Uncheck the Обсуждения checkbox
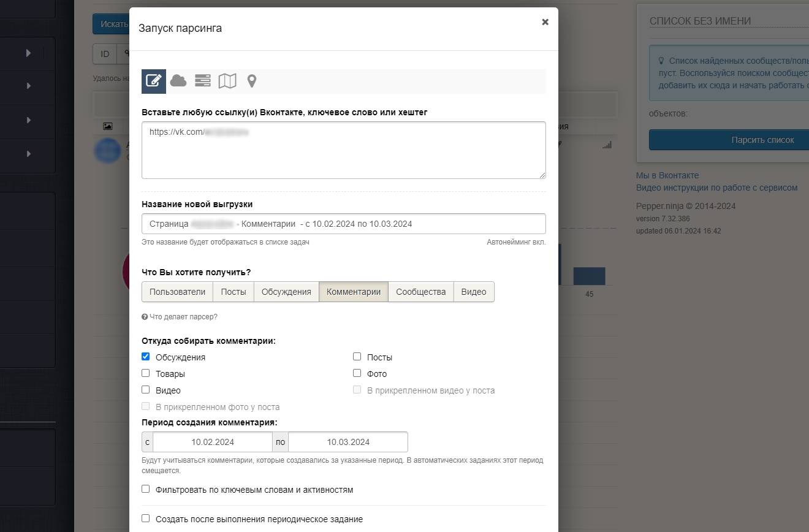 pos(146,357)
